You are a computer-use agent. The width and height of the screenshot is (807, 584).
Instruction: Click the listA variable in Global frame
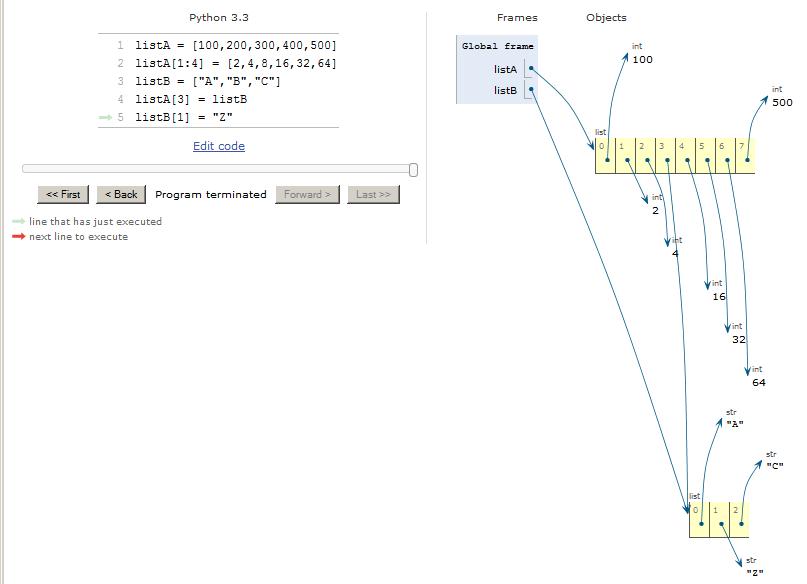pos(505,70)
